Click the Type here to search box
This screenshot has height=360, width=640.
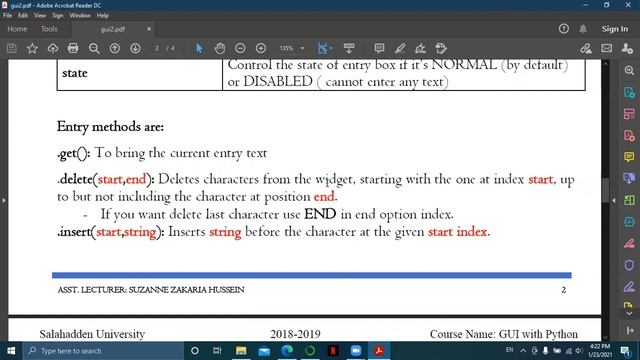[x=103, y=351]
